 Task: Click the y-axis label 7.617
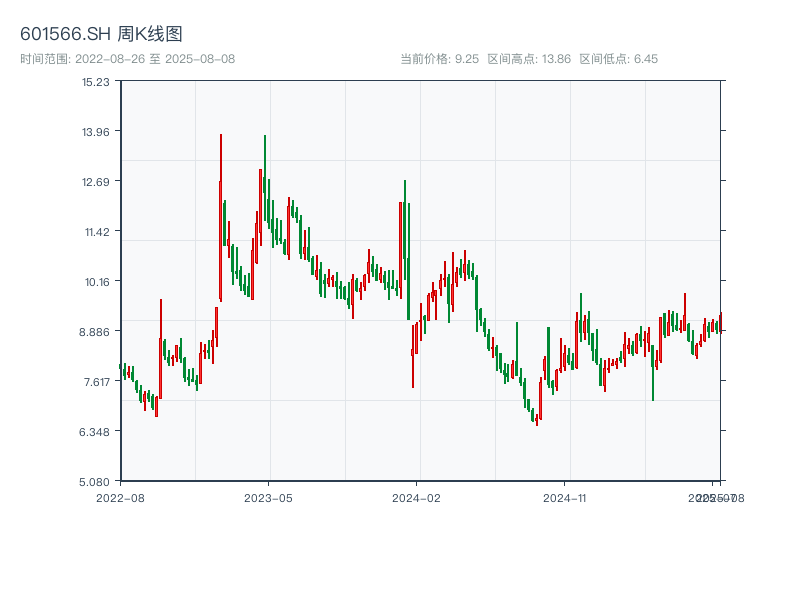pyautogui.click(x=96, y=382)
